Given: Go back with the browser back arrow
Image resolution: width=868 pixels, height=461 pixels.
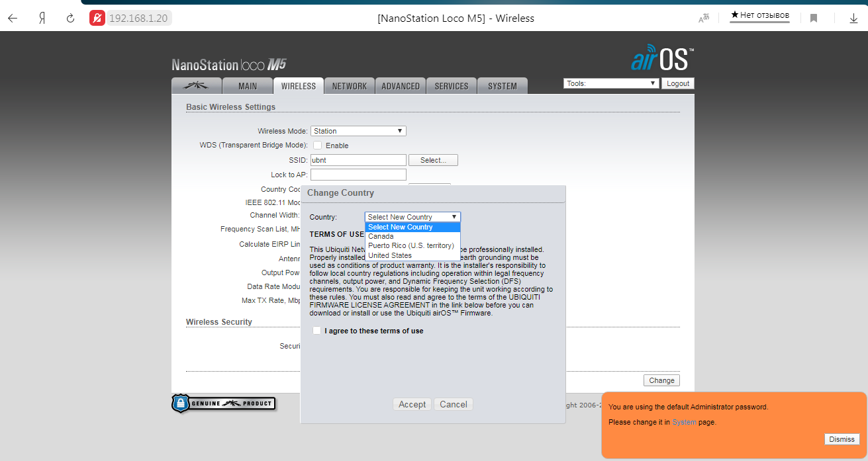Looking at the screenshot, I should coord(13,19).
